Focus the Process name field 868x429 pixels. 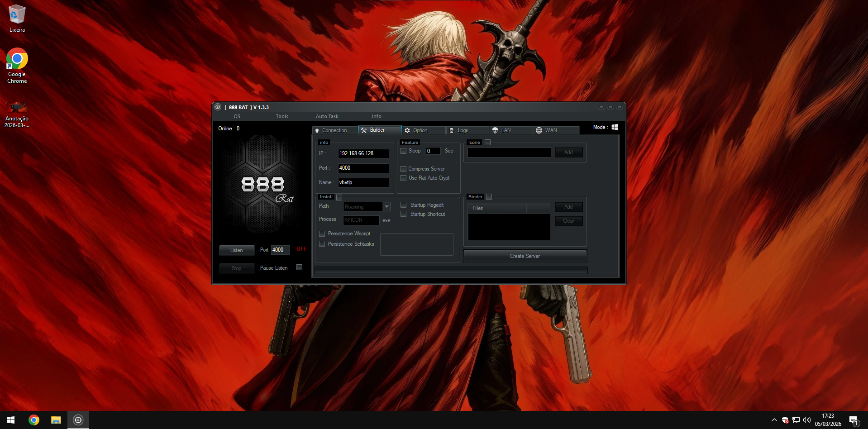click(361, 220)
